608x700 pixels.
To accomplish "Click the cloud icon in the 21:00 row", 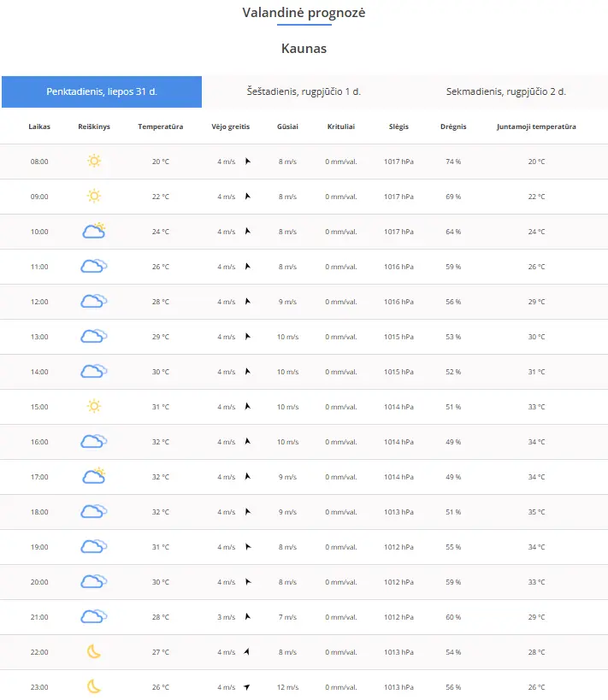I will [94, 616].
